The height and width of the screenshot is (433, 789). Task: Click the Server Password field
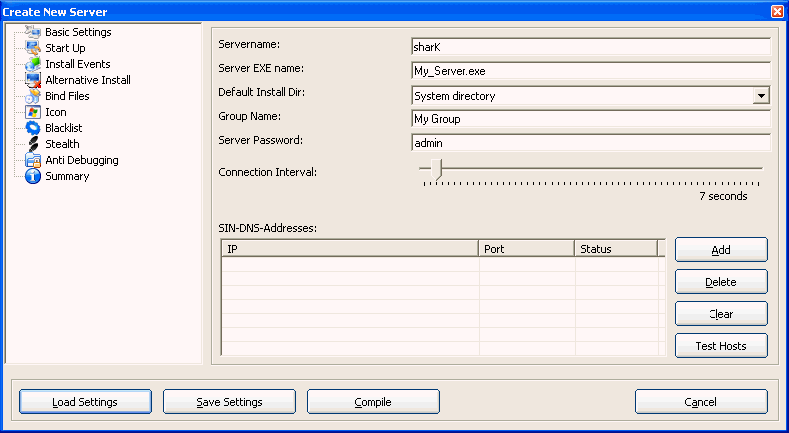click(x=590, y=143)
